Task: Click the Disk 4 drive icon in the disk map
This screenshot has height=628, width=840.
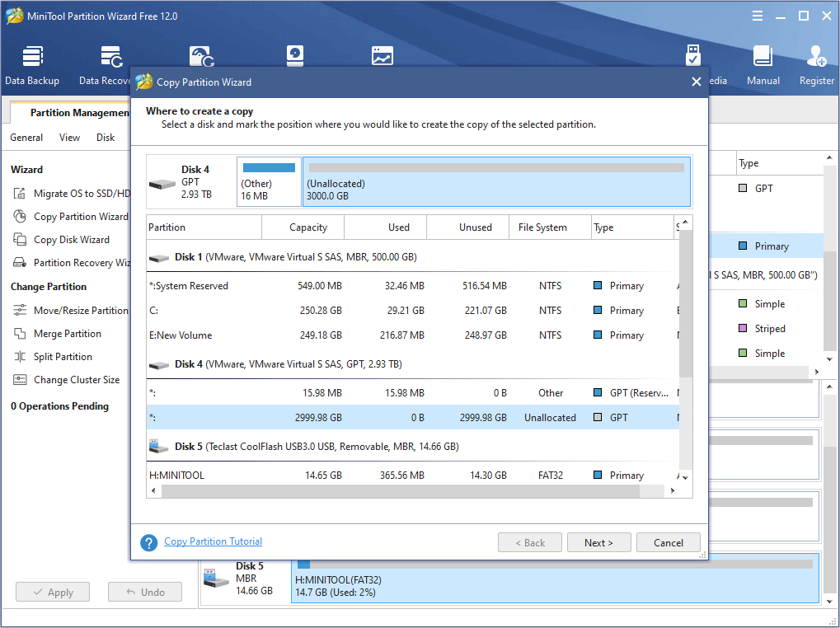Action: [x=162, y=185]
